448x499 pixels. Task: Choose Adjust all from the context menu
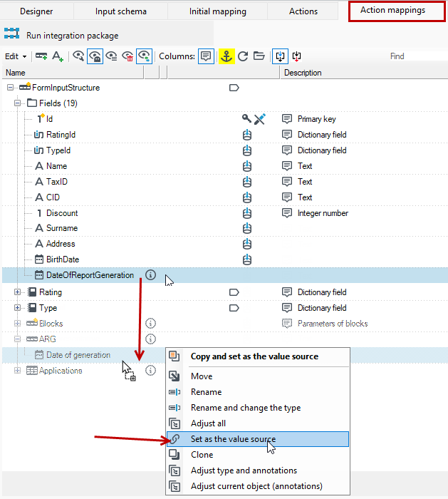pyautogui.click(x=258, y=423)
